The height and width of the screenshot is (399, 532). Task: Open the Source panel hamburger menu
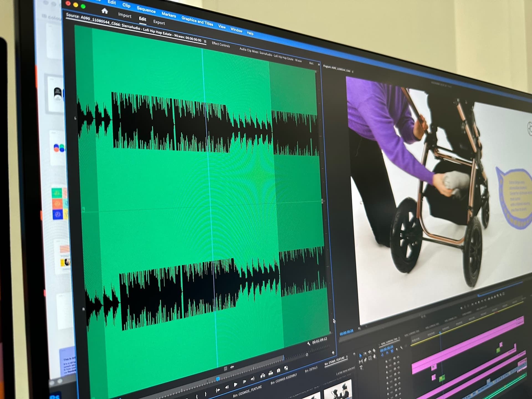[x=205, y=42]
